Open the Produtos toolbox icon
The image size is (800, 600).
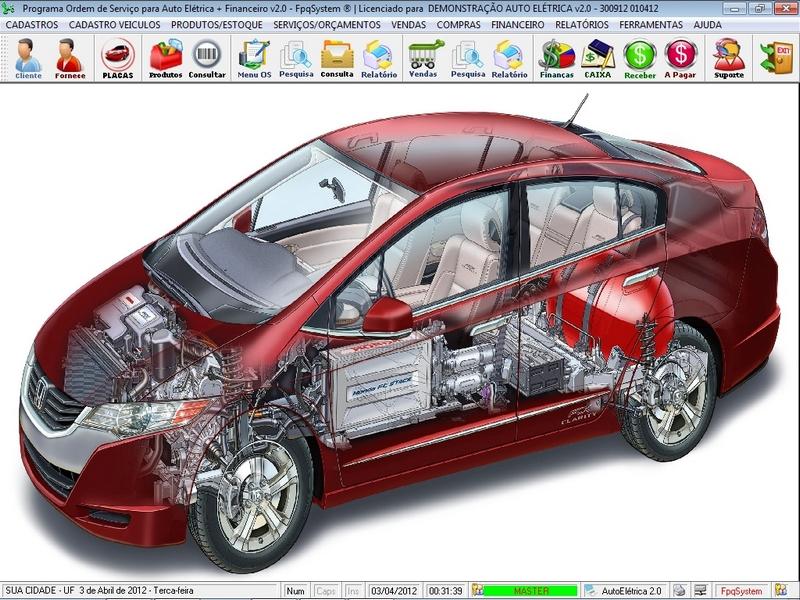(x=165, y=58)
